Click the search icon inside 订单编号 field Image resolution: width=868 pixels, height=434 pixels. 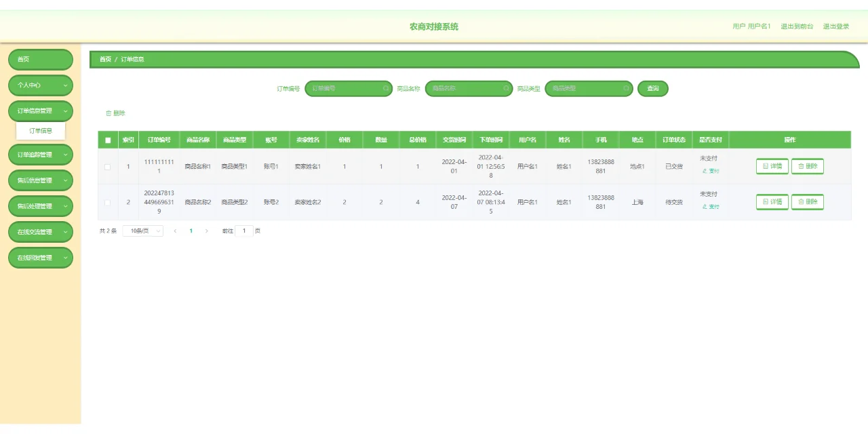385,88
